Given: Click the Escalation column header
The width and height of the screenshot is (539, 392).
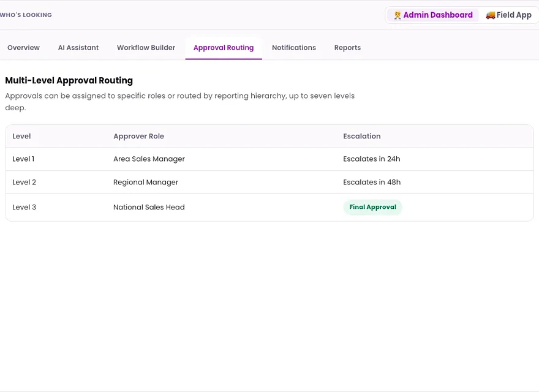Looking at the screenshot, I should coord(361,136).
